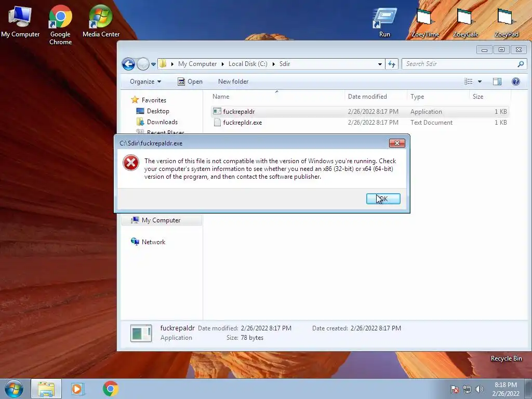Launch ZoeyCalc desktop icon
The width and height of the screenshot is (532, 399).
[x=465, y=22]
